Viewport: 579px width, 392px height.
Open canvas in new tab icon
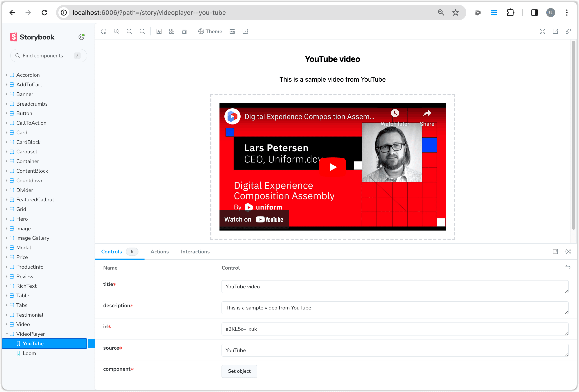[555, 31]
